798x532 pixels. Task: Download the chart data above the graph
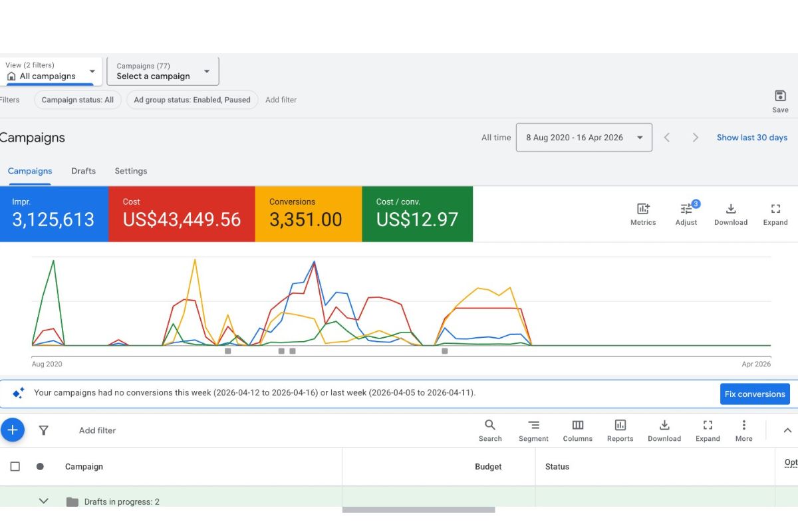(731, 209)
